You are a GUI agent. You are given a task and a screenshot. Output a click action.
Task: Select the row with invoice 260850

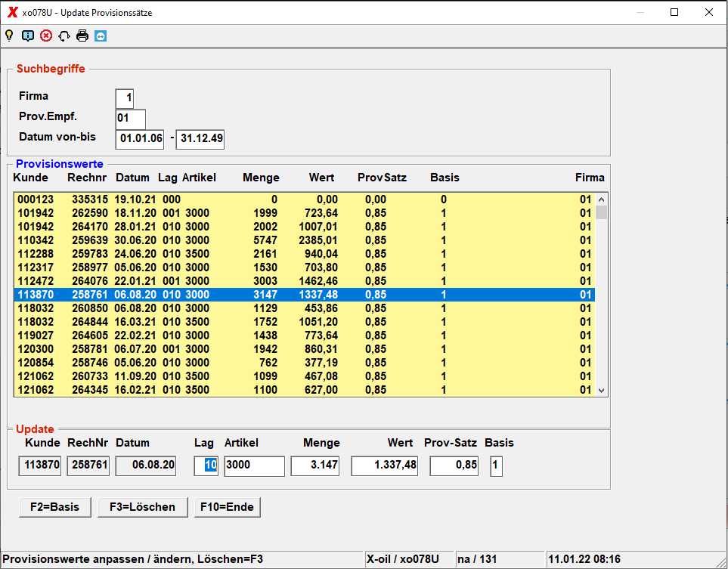pos(305,308)
